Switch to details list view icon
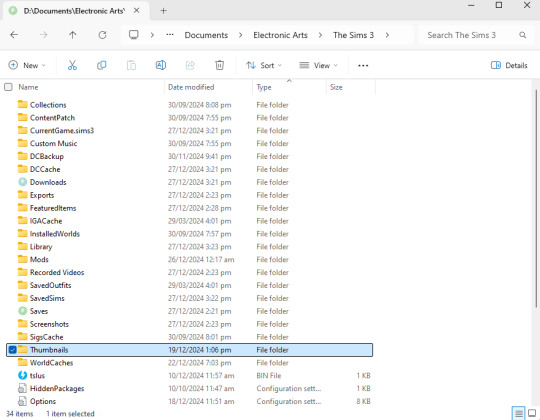 [x=519, y=413]
